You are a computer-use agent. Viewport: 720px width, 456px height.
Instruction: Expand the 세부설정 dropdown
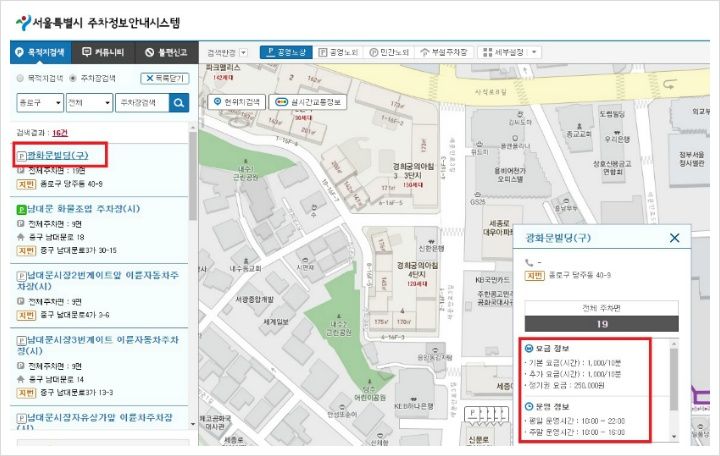(510, 52)
